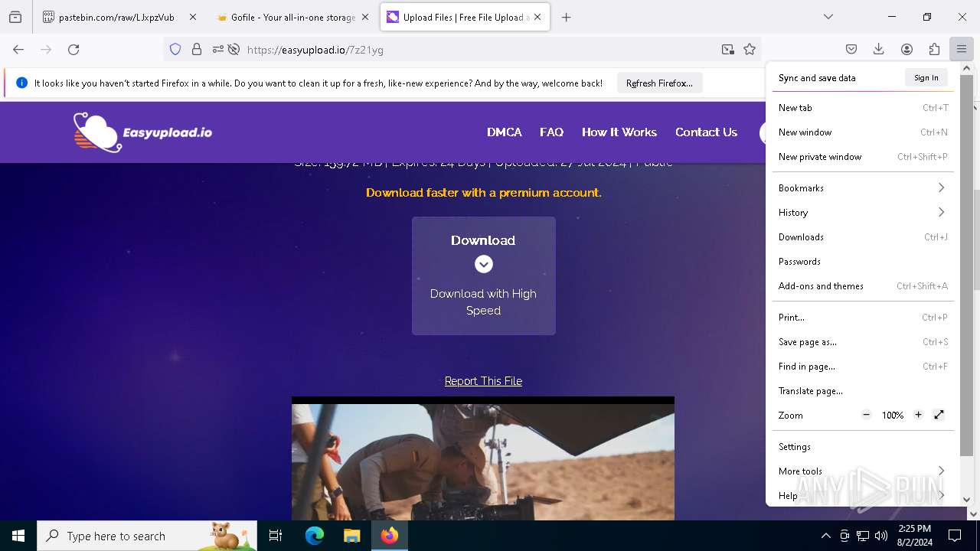Viewport: 980px width, 551px height.
Task: Open Add-ons and themes
Action: pos(863,285)
